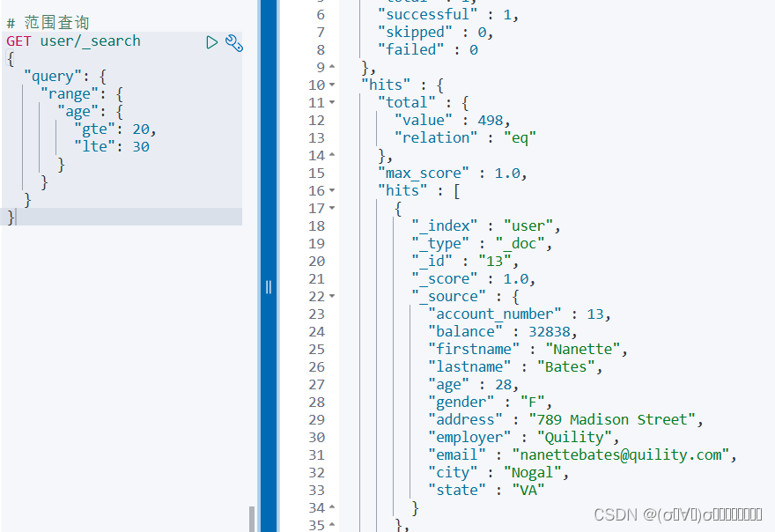The height and width of the screenshot is (532, 775).
Task: Click the "city" : "Nogal" line
Action: point(498,473)
